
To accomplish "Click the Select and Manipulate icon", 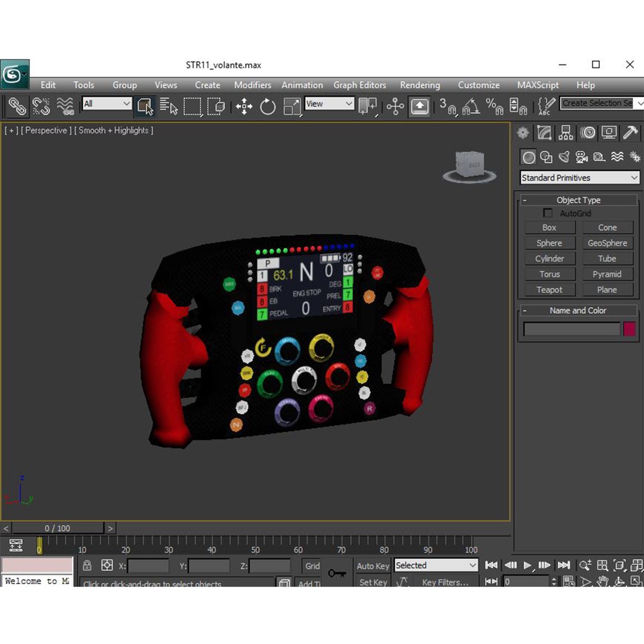I will pyautogui.click(x=395, y=106).
